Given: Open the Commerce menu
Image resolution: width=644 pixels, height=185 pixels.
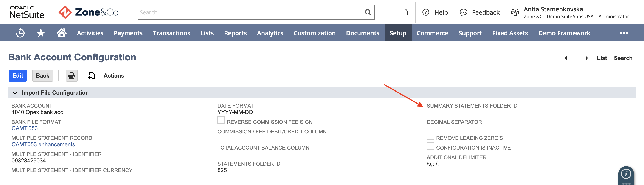Looking at the screenshot, I should 433,33.
